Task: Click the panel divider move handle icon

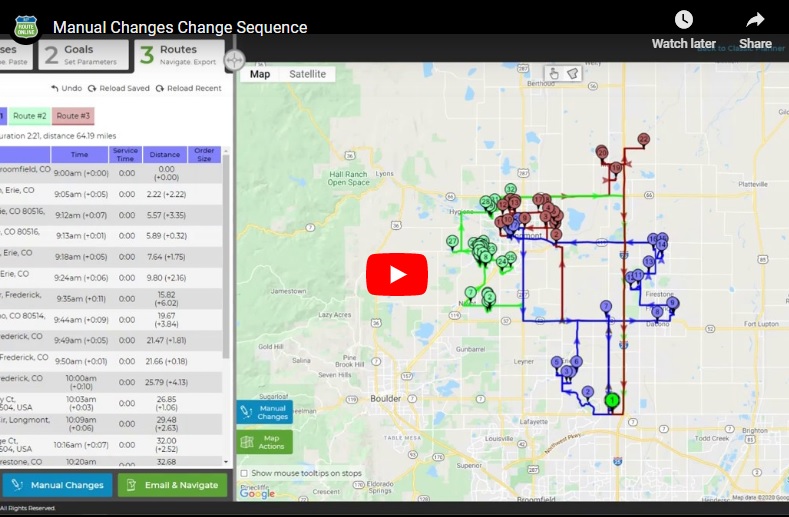Action: coord(234,60)
